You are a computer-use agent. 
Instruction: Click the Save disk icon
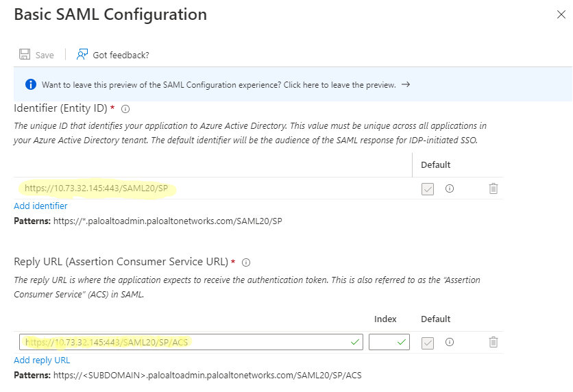pyautogui.click(x=25, y=55)
